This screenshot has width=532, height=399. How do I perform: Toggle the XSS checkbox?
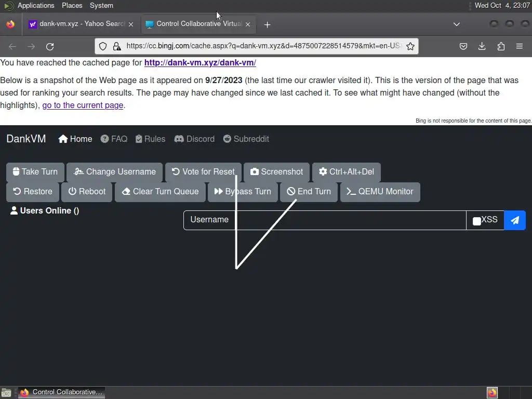pos(477,221)
